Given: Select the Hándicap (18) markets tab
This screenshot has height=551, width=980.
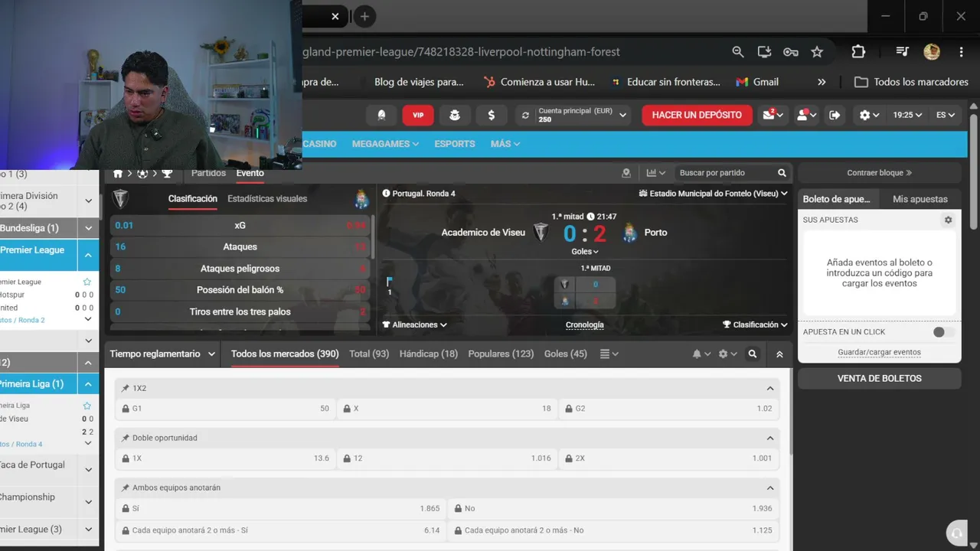Looking at the screenshot, I should [x=428, y=354].
